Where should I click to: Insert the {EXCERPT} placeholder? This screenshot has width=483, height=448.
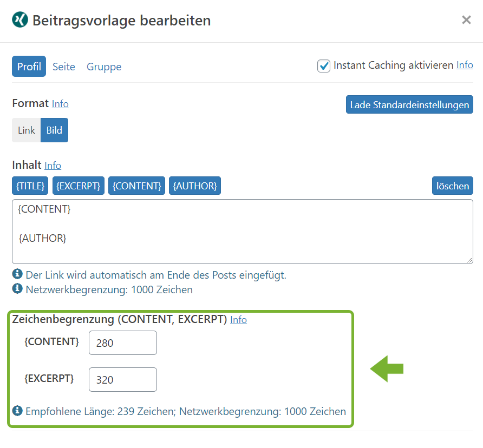pyautogui.click(x=78, y=186)
